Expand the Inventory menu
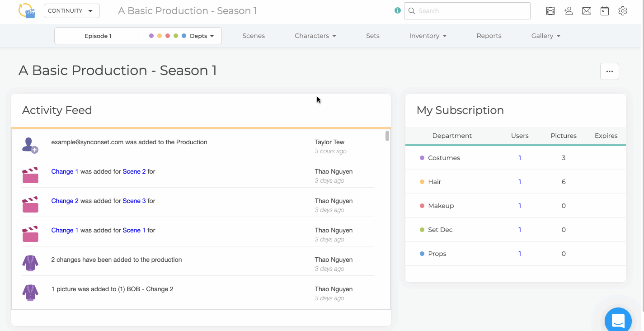644x331 pixels. pos(428,36)
